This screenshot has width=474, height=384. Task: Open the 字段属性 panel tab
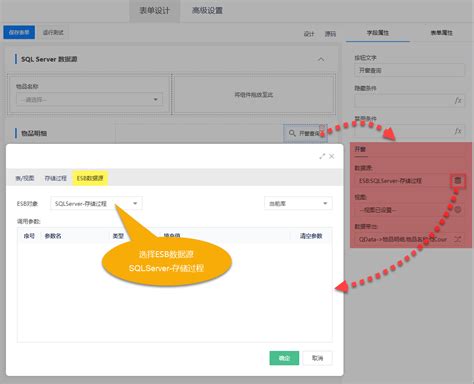click(x=378, y=33)
